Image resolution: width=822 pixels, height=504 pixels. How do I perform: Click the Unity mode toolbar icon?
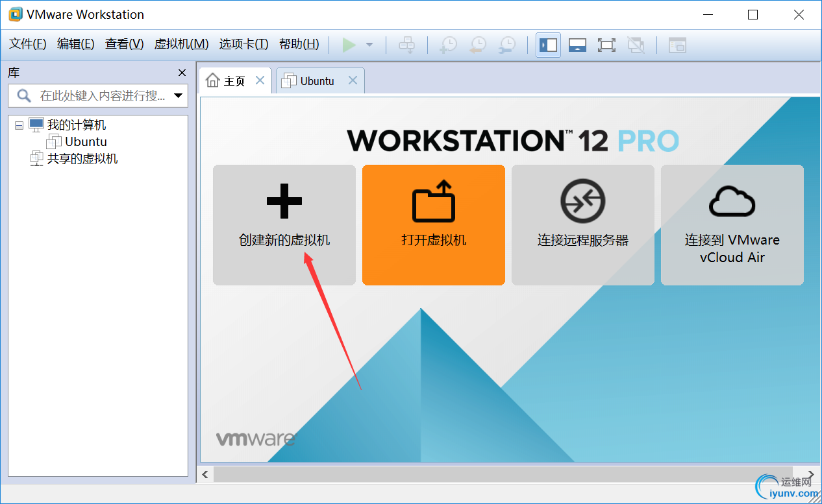pyautogui.click(x=636, y=45)
